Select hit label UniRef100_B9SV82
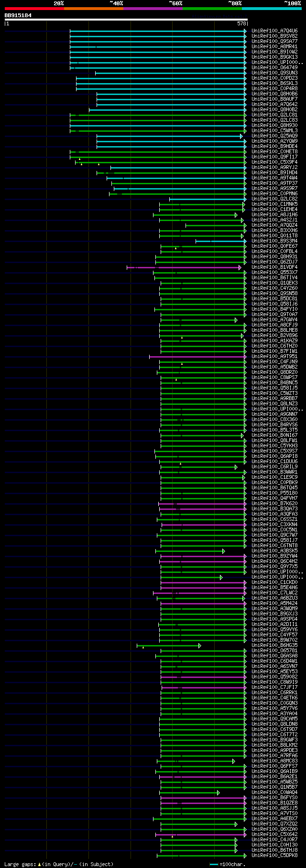 pyautogui.click(x=274, y=36)
